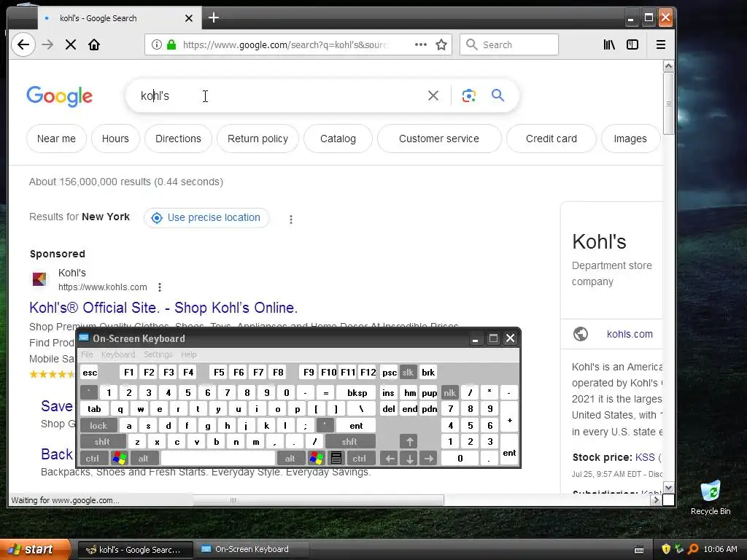Click in the Google search query box
This screenshot has width=747, height=560.
coord(281,96)
